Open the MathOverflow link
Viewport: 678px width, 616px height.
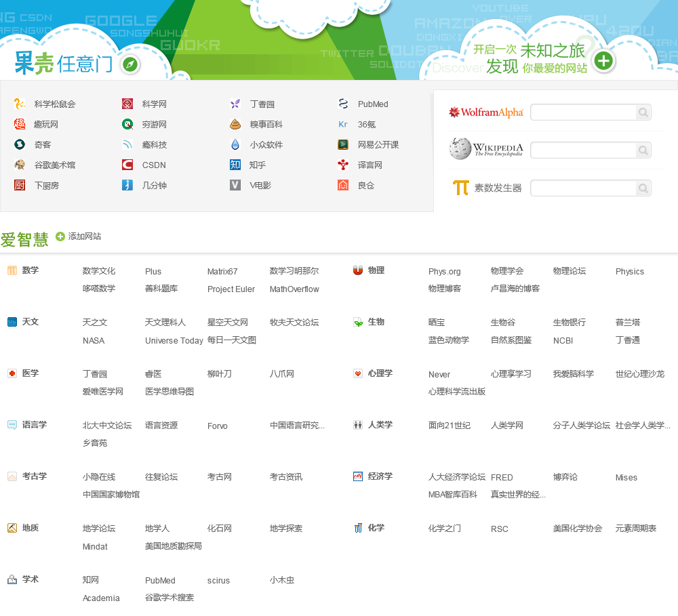pyautogui.click(x=294, y=289)
